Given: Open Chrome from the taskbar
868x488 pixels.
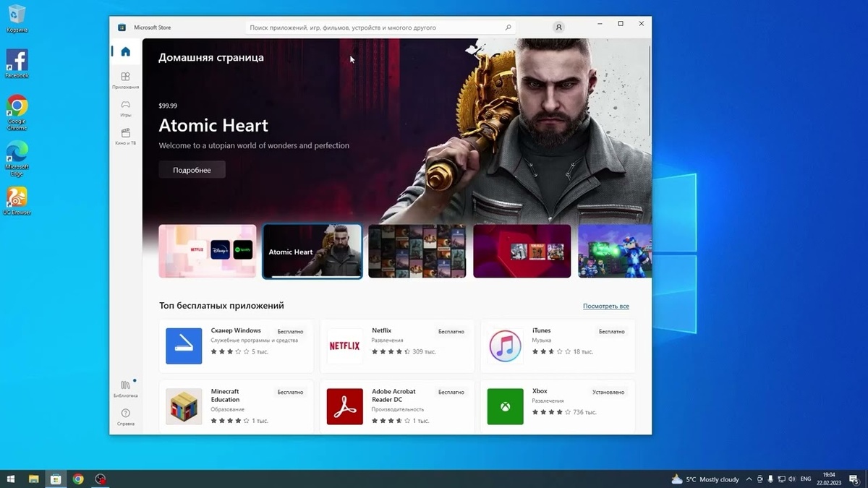Looking at the screenshot, I should [78, 479].
